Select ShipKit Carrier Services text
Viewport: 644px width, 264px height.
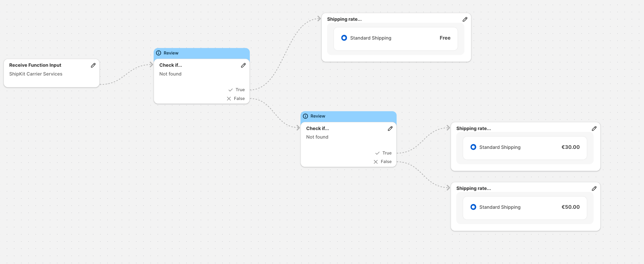pos(36,74)
